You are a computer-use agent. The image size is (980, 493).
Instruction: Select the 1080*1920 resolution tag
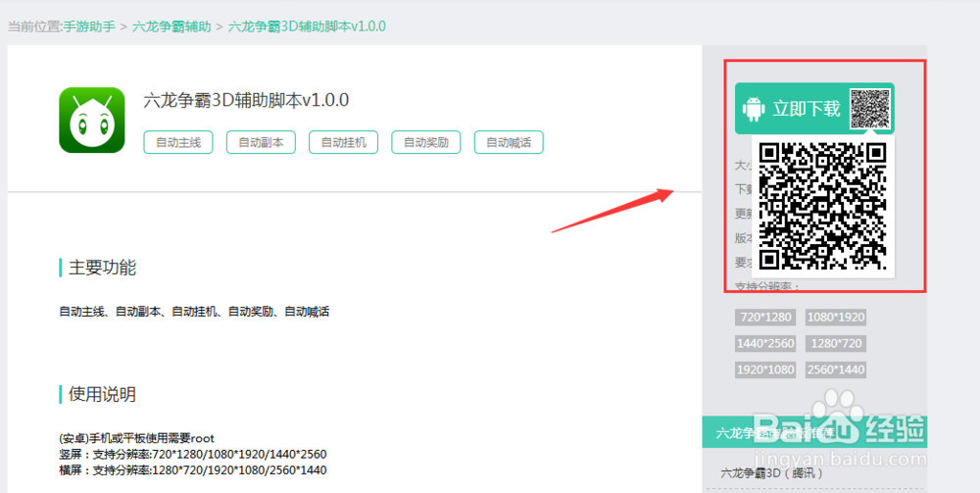[x=836, y=317]
